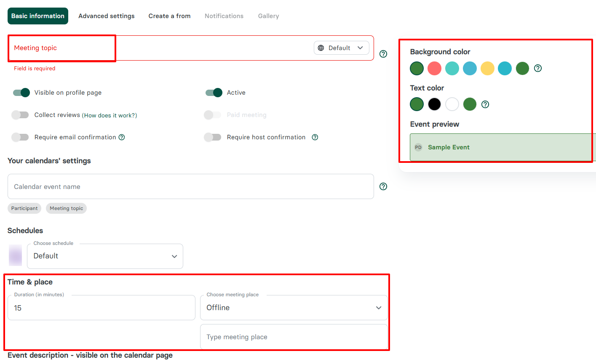Select the yellow background color swatch
This screenshot has width=596, height=364.
487,68
